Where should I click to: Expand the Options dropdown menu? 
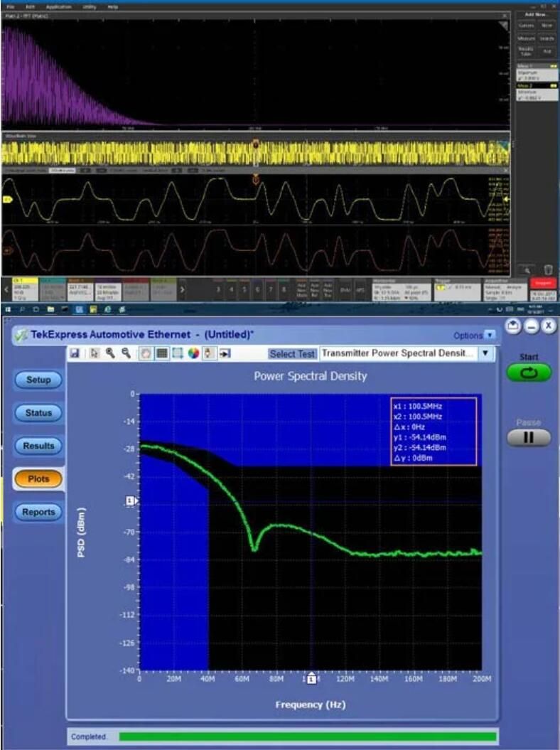[x=489, y=335]
